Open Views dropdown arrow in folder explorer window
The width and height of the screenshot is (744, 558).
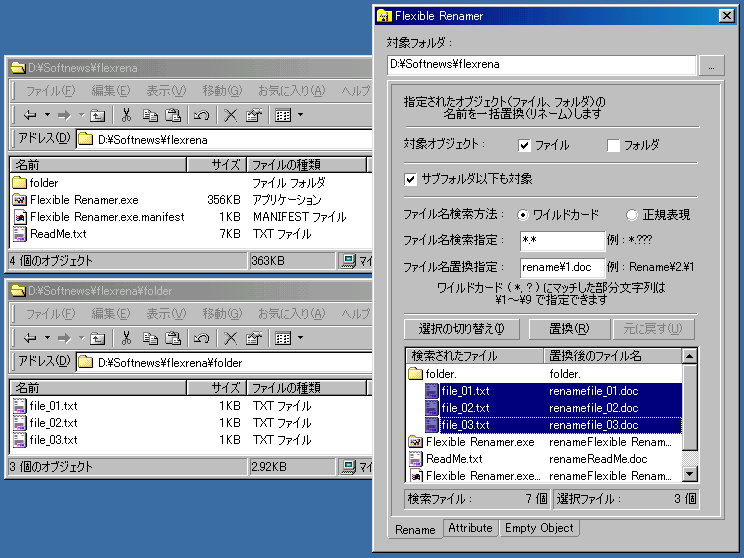click(300, 338)
